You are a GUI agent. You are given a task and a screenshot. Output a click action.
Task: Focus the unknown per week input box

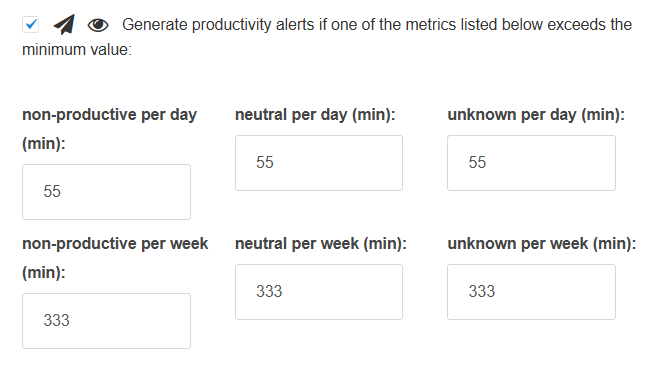pos(531,292)
